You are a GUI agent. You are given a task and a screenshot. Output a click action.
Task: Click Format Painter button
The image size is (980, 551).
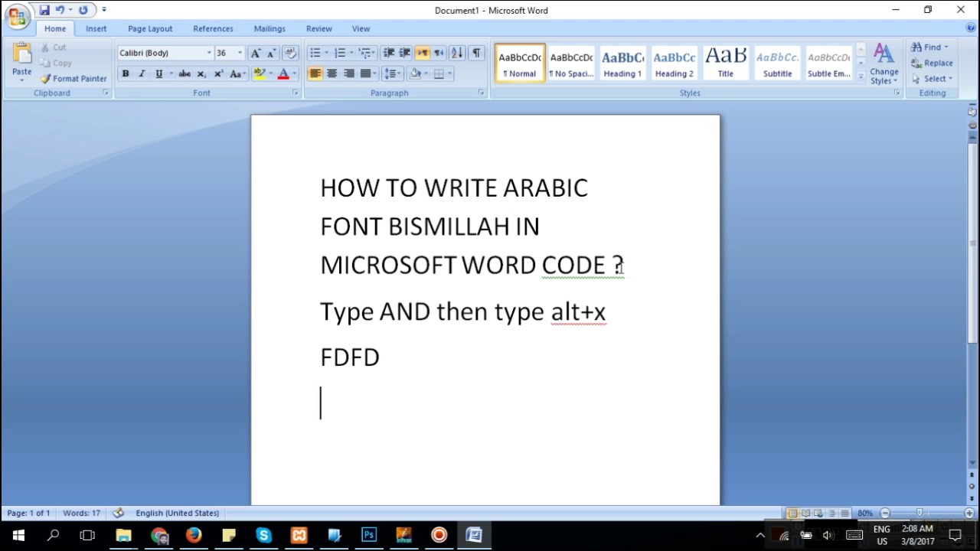(73, 78)
